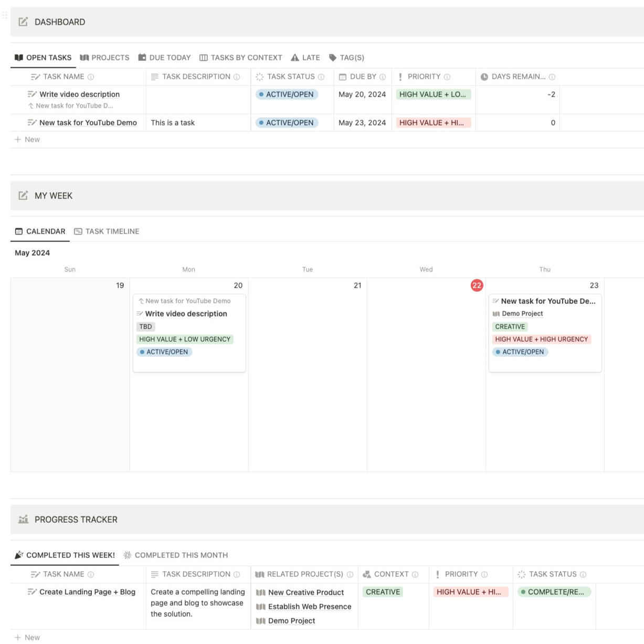This screenshot has height=644, width=644.
Task: Click info icon beside Related Project(s) header
Action: [350, 574]
